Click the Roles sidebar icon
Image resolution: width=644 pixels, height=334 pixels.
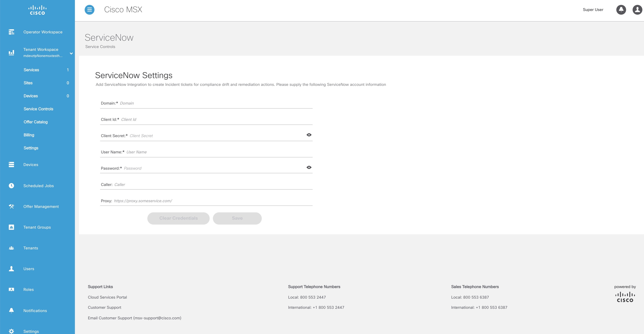(11, 289)
